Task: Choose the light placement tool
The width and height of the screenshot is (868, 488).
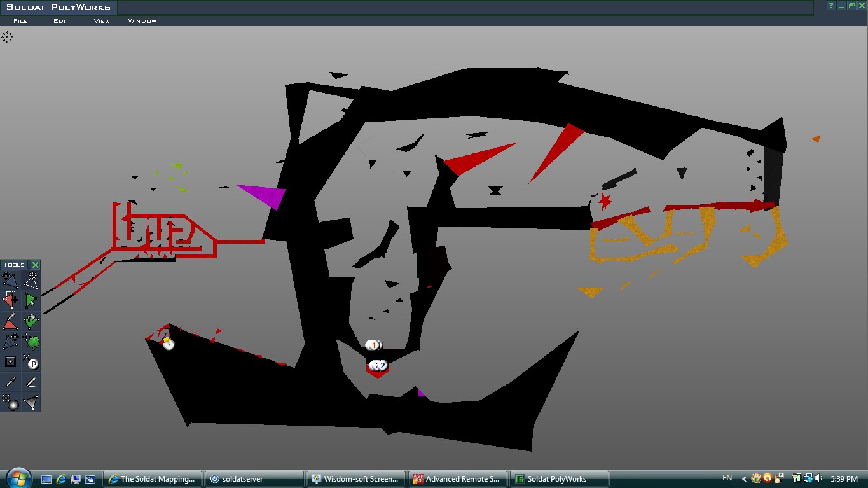Action: 10,403
